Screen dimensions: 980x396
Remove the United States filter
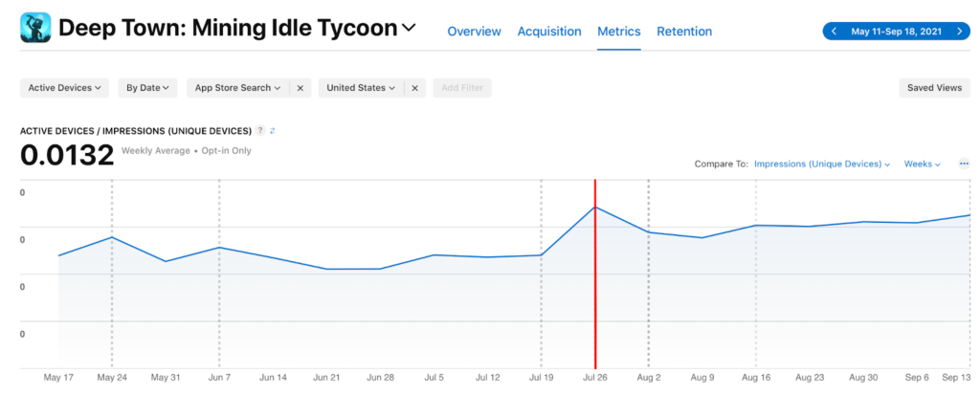[413, 88]
